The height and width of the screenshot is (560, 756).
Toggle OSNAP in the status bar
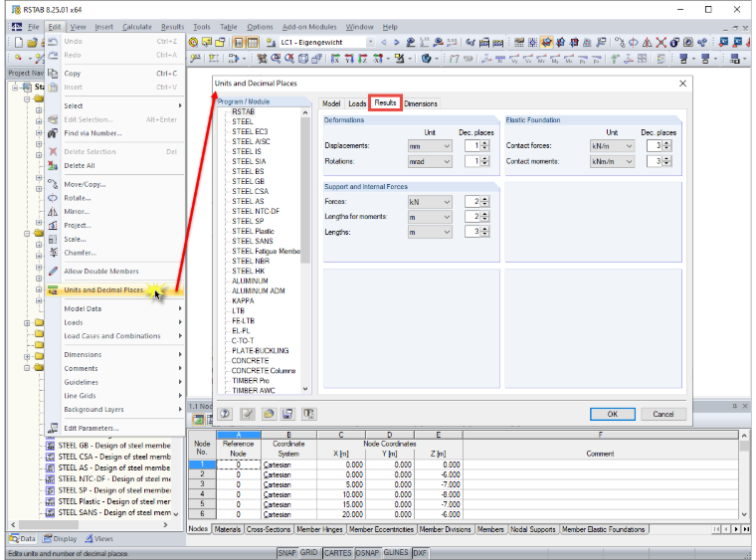click(367, 553)
